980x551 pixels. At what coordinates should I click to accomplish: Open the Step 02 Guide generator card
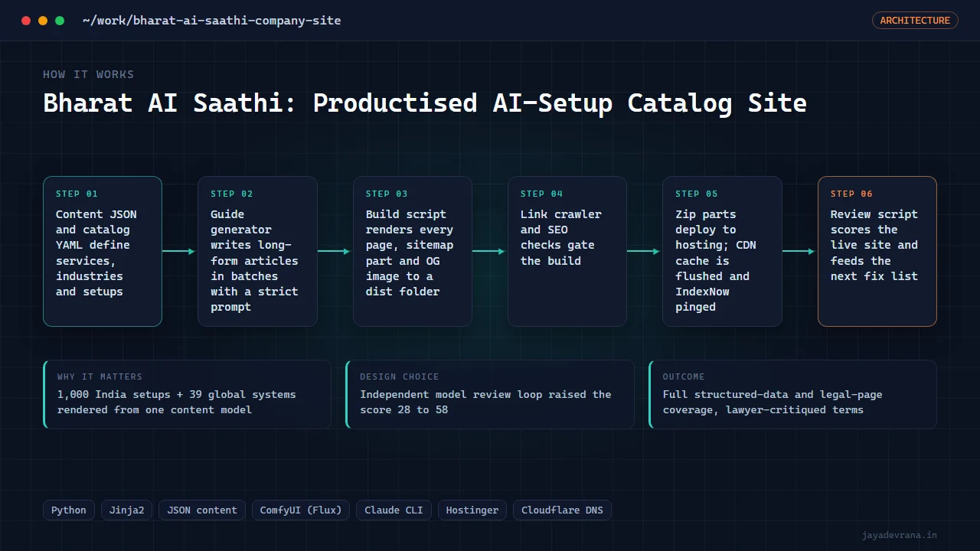(x=257, y=251)
